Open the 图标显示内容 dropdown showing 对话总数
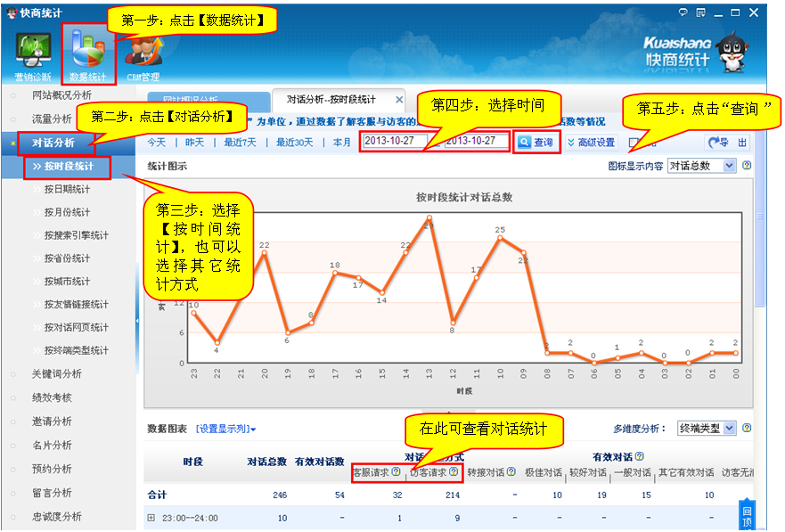This screenshot has width=785, height=532. pyautogui.click(x=702, y=166)
